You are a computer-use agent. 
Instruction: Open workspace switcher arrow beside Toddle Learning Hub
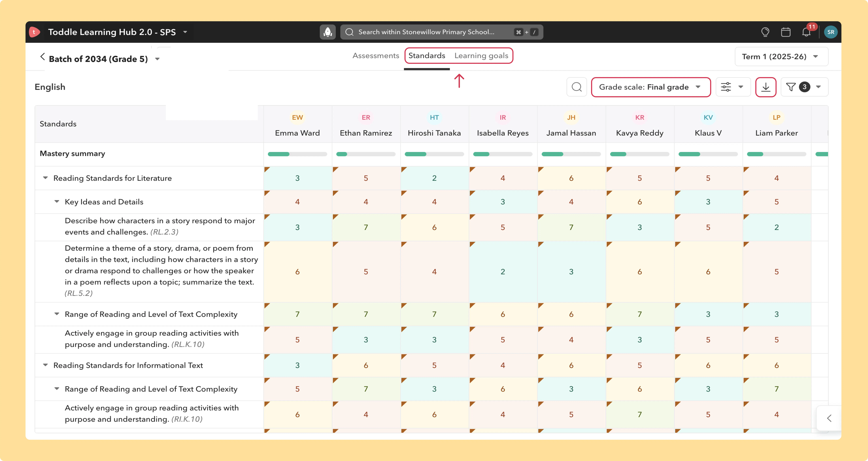tap(185, 32)
